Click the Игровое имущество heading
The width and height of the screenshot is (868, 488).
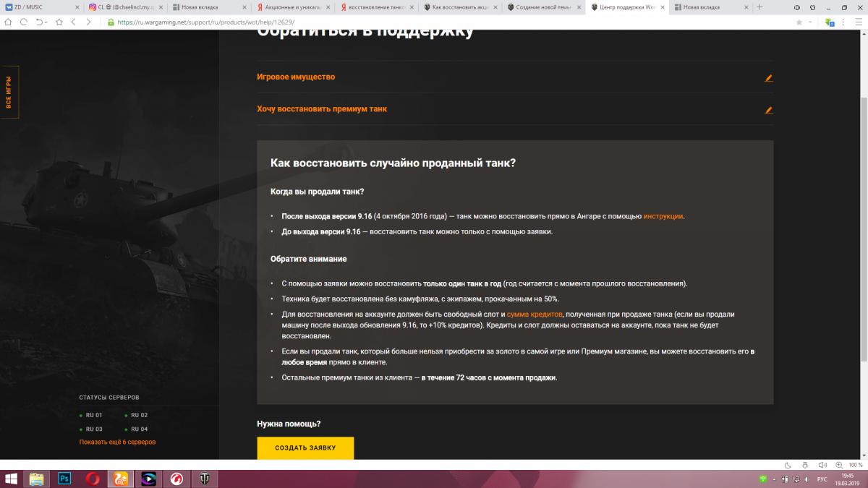(296, 77)
